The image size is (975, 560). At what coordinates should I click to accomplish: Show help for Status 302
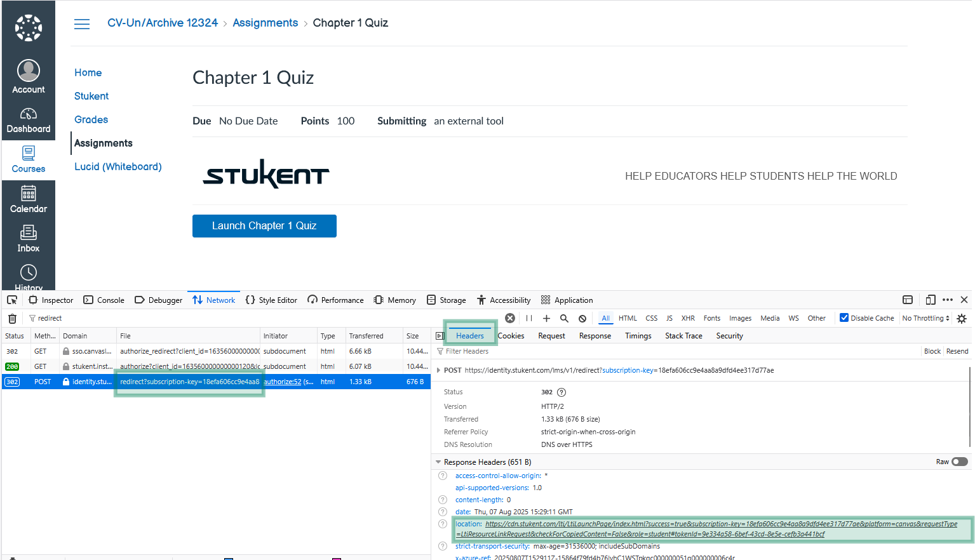pyautogui.click(x=561, y=392)
